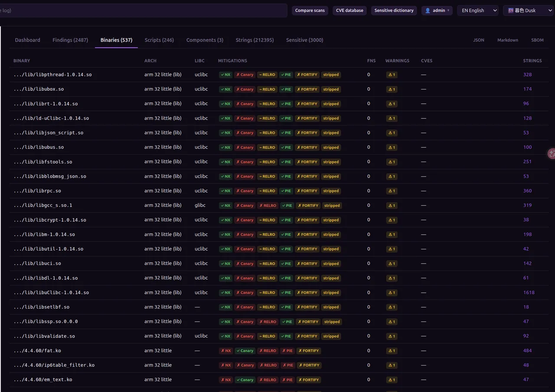Image resolution: width=555 pixels, height=392 pixels.
Task: Click red NX badge in ip6table_filter.ko row
Action: tap(225, 365)
